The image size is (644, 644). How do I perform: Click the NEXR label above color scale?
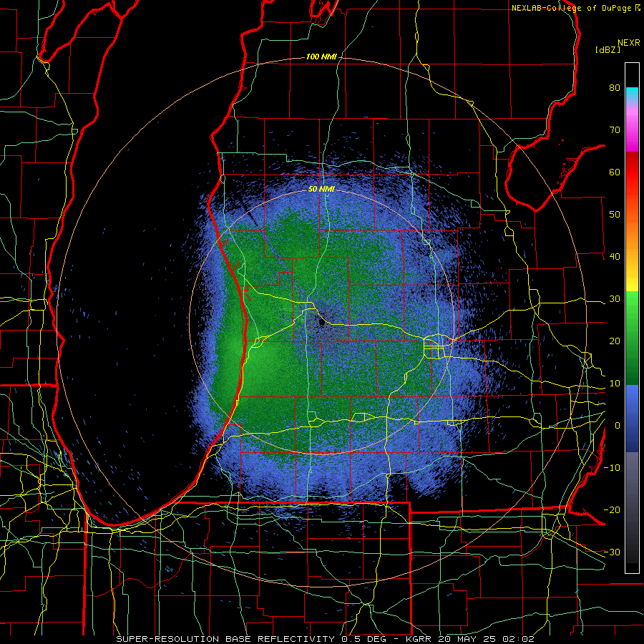click(629, 43)
